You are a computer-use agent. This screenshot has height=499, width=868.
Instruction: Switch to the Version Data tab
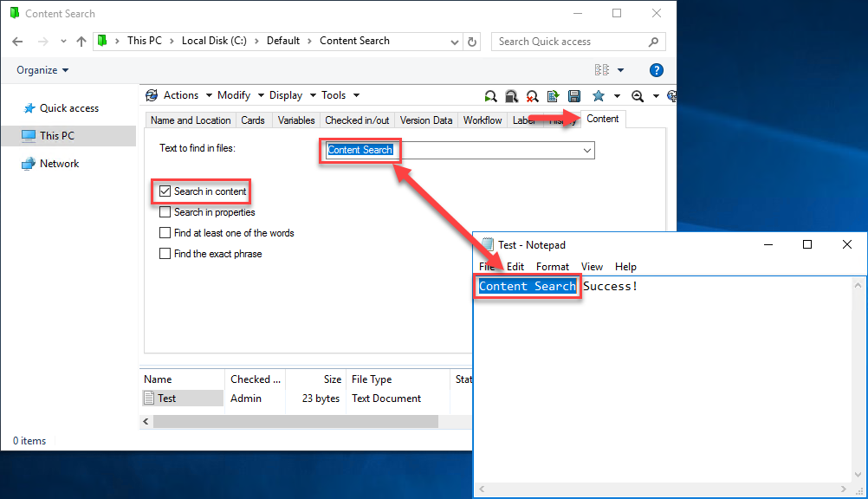click(426, 120)
